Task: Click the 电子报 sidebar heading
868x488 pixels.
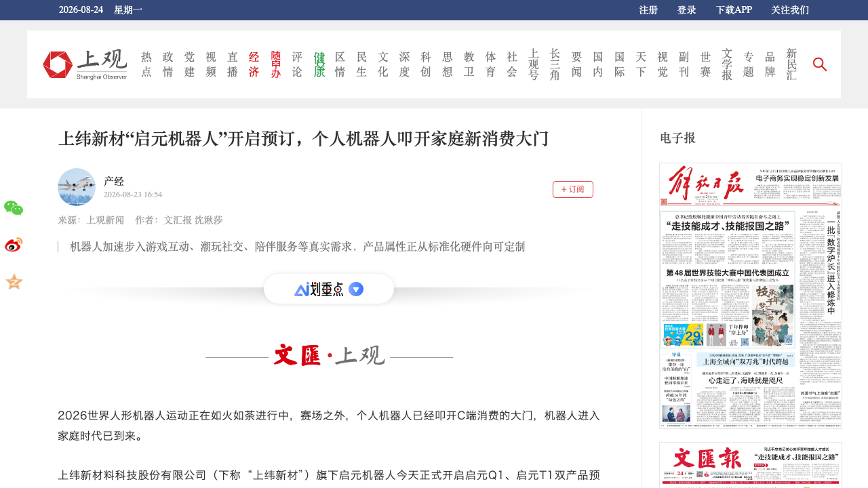Action: 678,138
